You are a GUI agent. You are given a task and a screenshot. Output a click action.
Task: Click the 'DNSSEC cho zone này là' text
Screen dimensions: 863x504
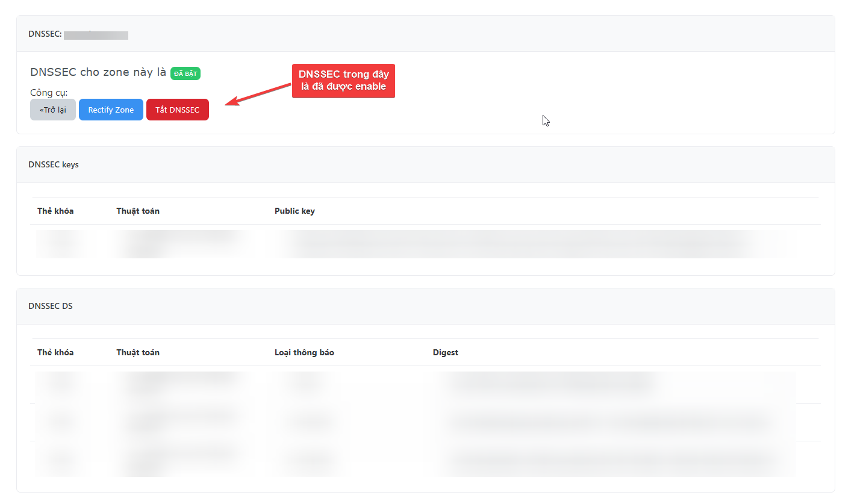click(x=98, y=72)
